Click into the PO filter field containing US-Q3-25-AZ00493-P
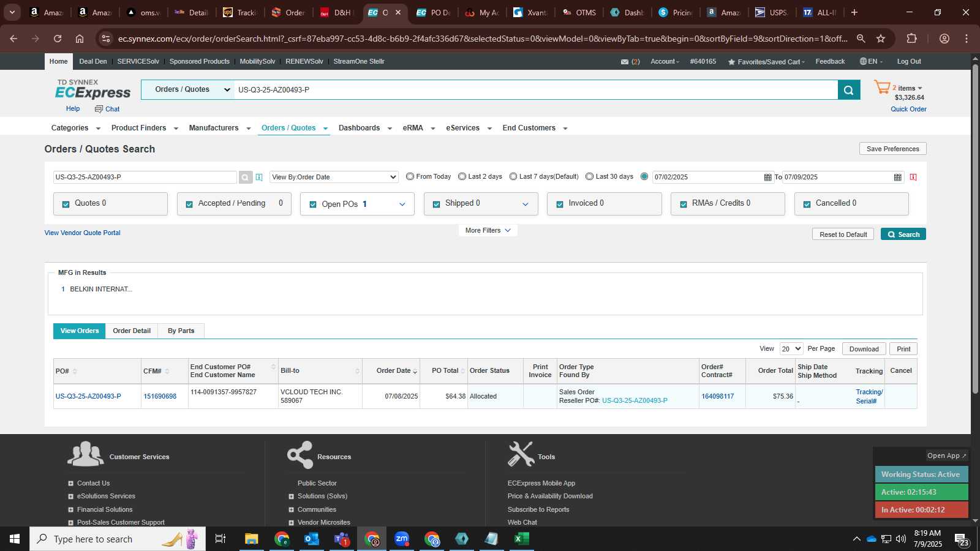 coord(145,178)
